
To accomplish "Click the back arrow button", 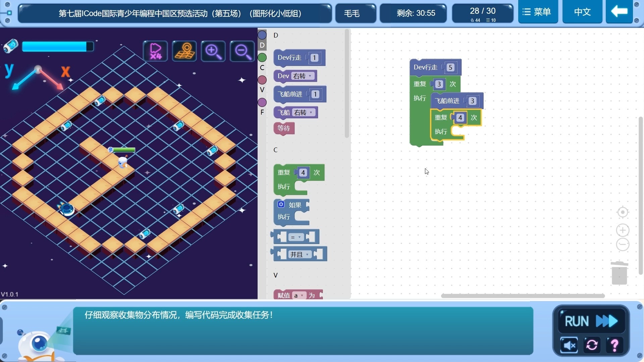I will pyautogui.click(x=619, y=12).
